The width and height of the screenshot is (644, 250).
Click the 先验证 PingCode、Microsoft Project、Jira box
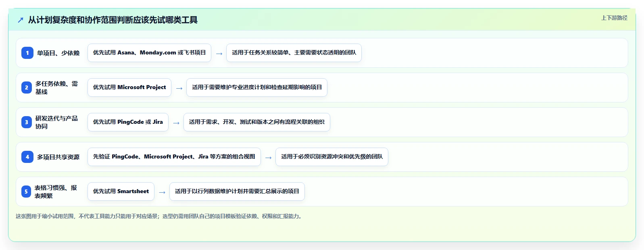174,157
